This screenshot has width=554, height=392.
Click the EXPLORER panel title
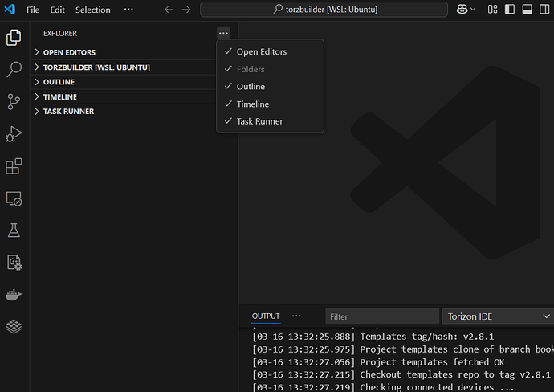pos(60,33)
